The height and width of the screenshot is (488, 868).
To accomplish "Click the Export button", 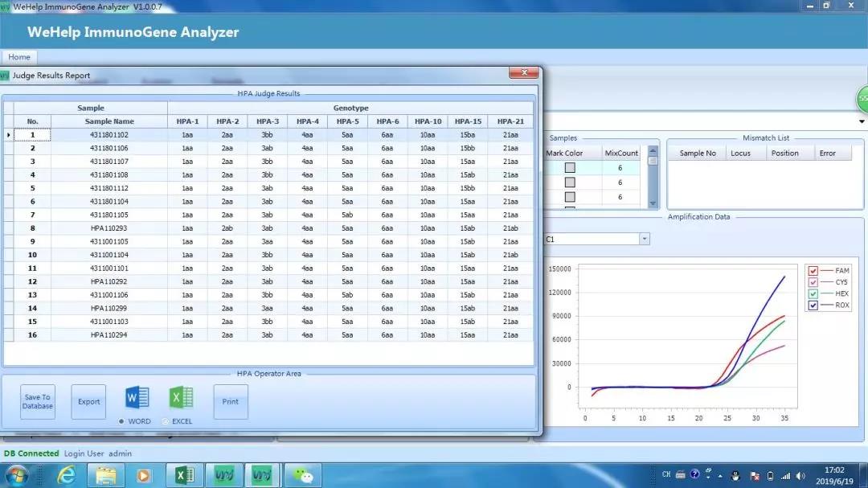I will pos(88,402).
